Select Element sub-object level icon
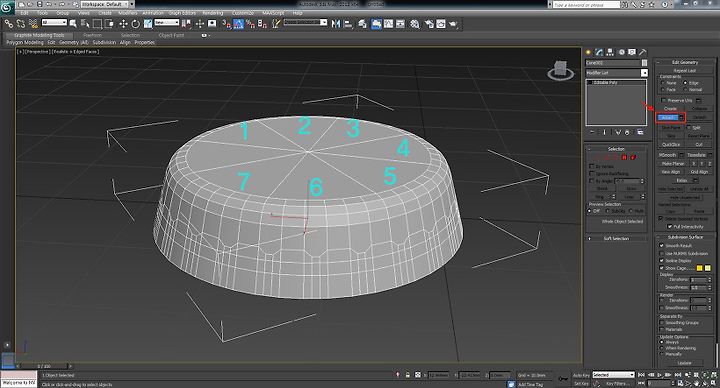The height and width of the screenshot is (388, 720). point(633,157)
